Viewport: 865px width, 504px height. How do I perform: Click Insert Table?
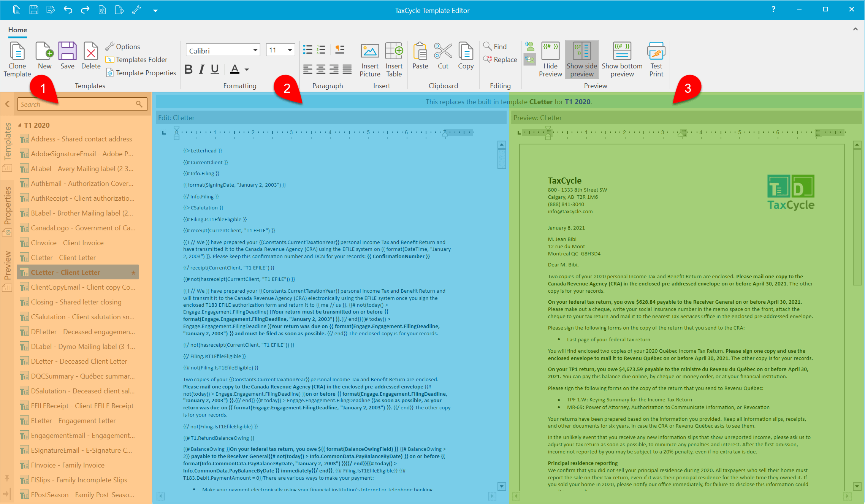[x=394, y=60]
